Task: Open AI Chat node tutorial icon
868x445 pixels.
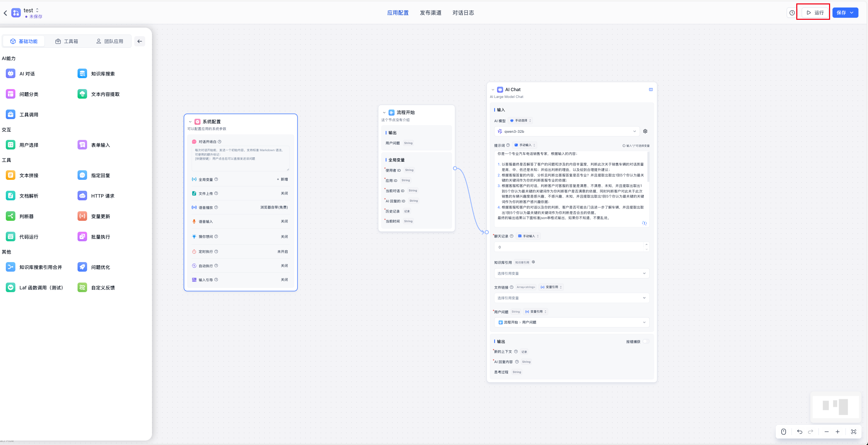Action: point(651,90)
